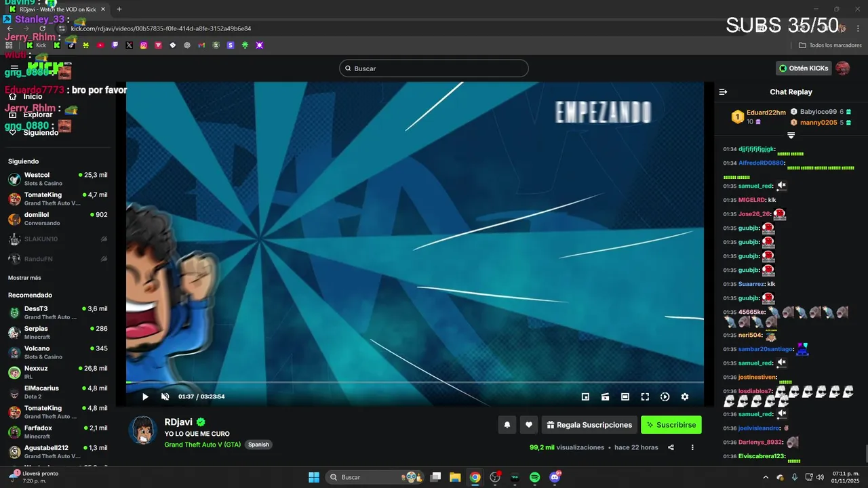Follow RDjavi with the heart button
The height and width of the screenshot is (488, 868).
529,425
